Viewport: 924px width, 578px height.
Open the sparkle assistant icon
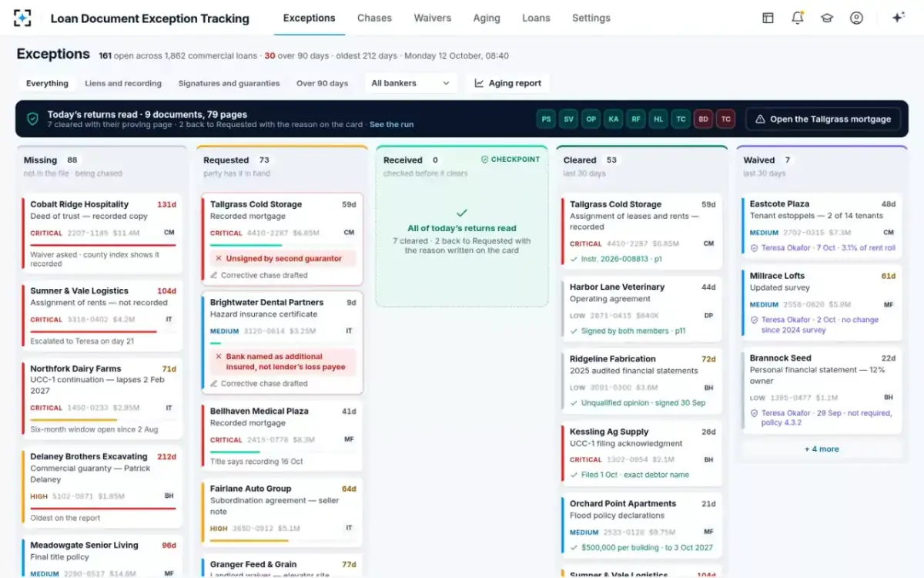click(898, 18)
